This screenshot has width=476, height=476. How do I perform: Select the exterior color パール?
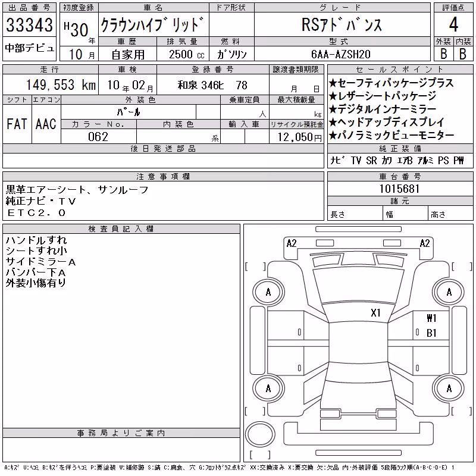coord(129,112)
